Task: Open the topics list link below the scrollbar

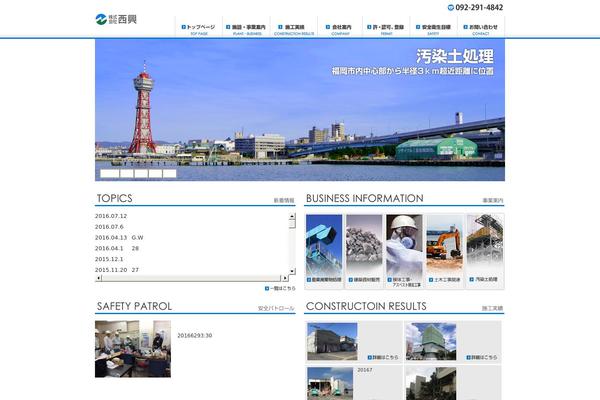Action: 280,288
